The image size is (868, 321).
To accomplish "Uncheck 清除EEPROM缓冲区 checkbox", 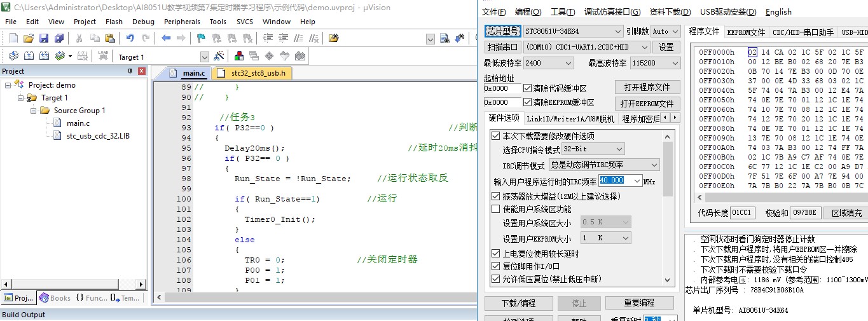I will [527, 102].
